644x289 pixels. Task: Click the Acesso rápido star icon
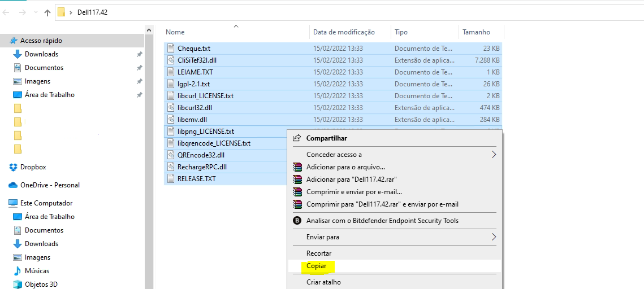click(x=14, y=41)
